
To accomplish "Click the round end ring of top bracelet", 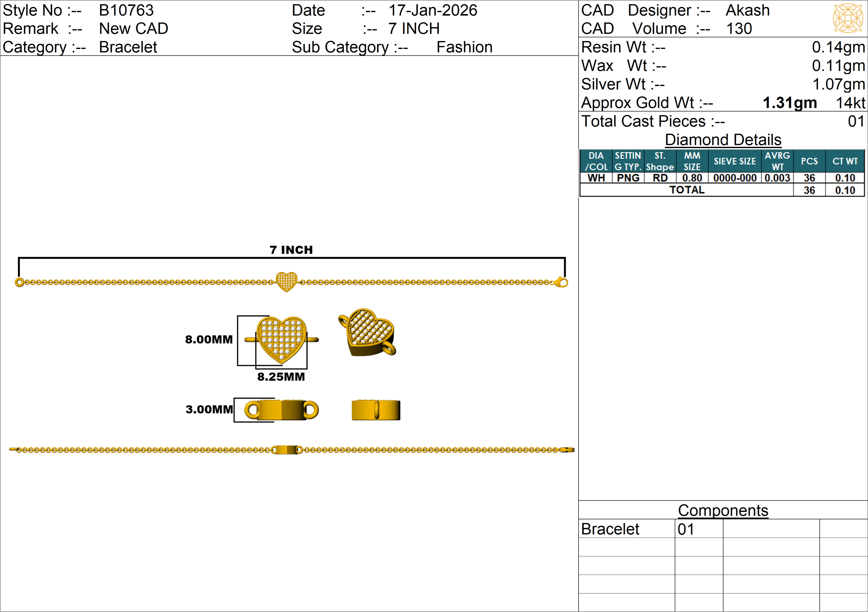I will (x=19, y=282).
